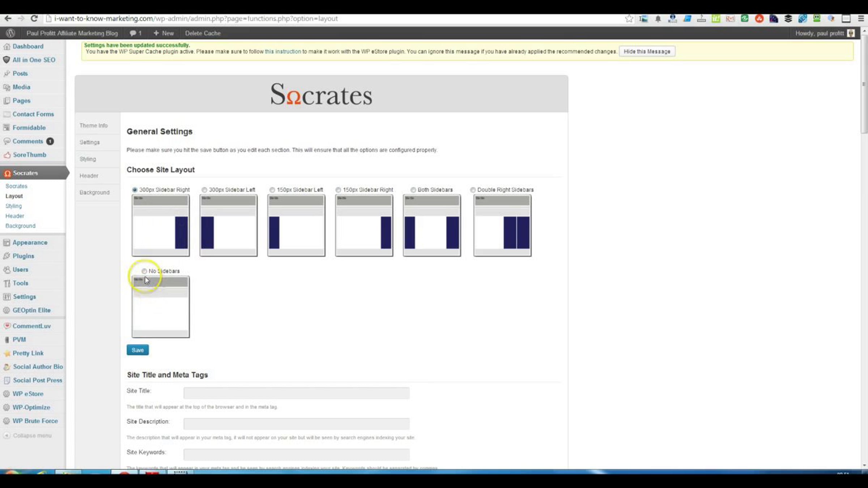Click the browser back arrow

(x=8, y=18)
